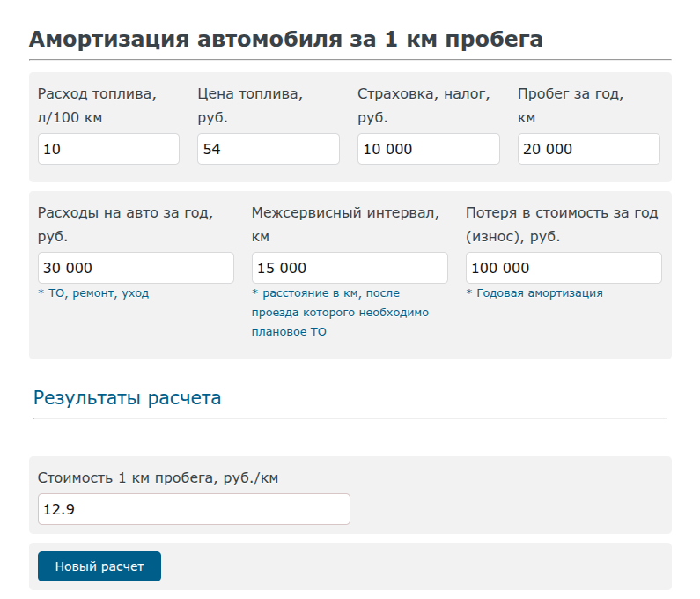Click the label Страховка, налог, руб.

[x=424, y=106]
